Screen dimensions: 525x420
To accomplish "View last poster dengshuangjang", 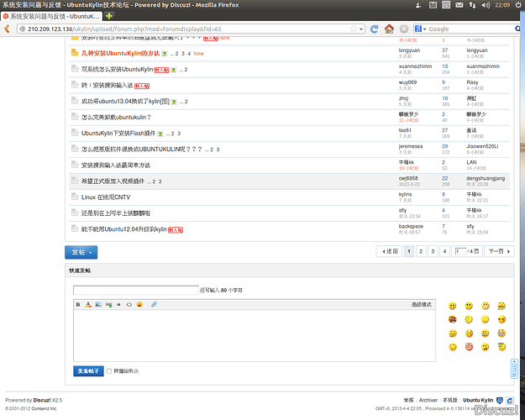I will [x=486, y=179].
